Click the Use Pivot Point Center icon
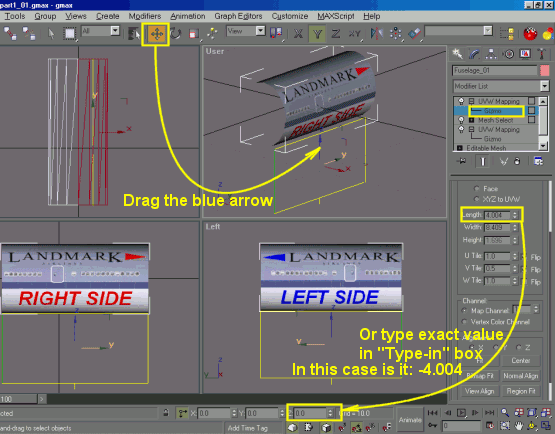 276,34
